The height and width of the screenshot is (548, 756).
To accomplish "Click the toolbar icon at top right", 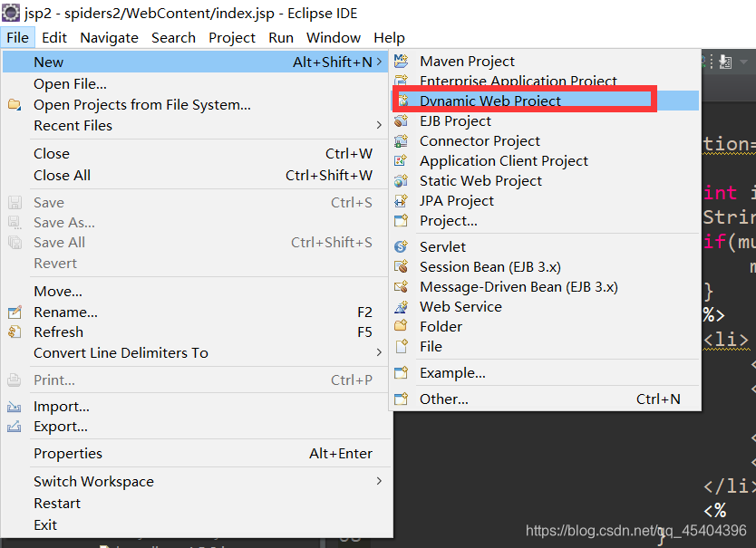I will click(x=725, y=62).
